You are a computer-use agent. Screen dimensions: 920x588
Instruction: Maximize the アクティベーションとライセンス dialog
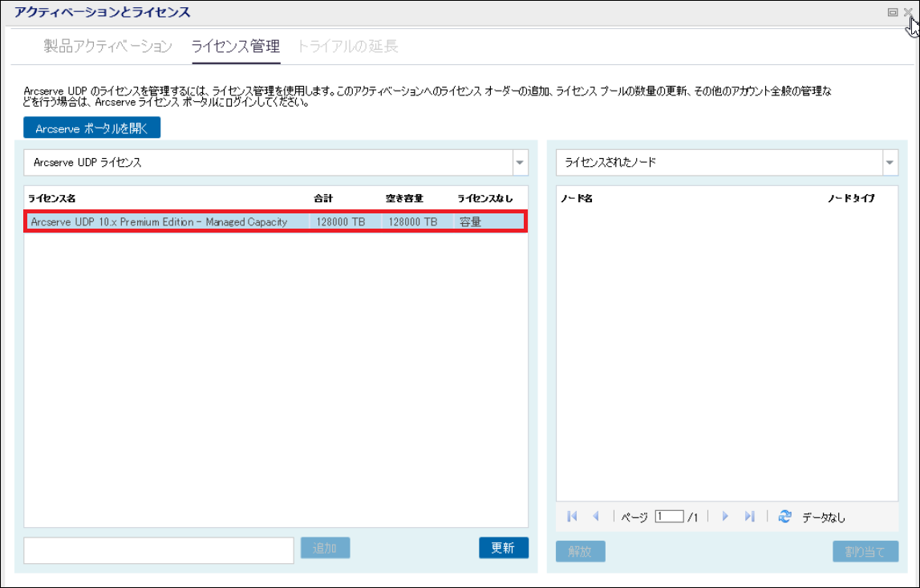tap(893, 12)
